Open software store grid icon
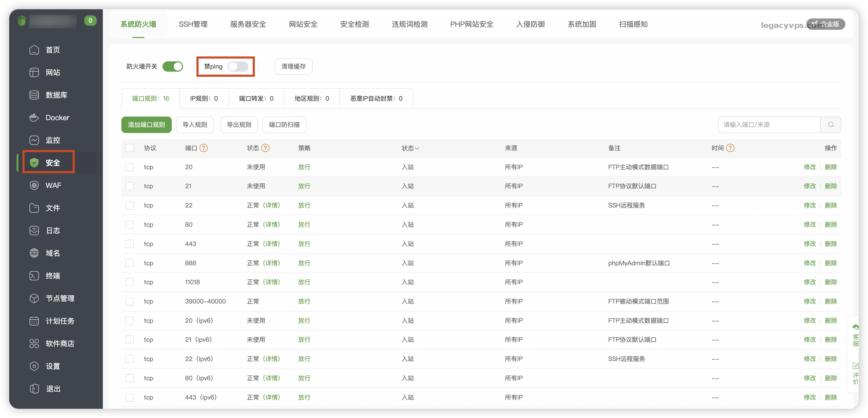Screen dimensions: 868x418 34,343
